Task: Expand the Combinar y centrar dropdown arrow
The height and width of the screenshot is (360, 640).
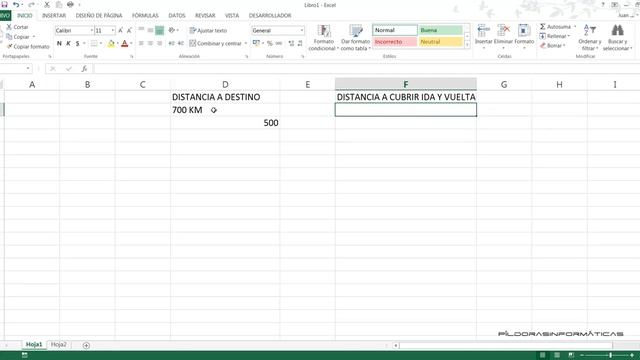Action: [245, 43]
